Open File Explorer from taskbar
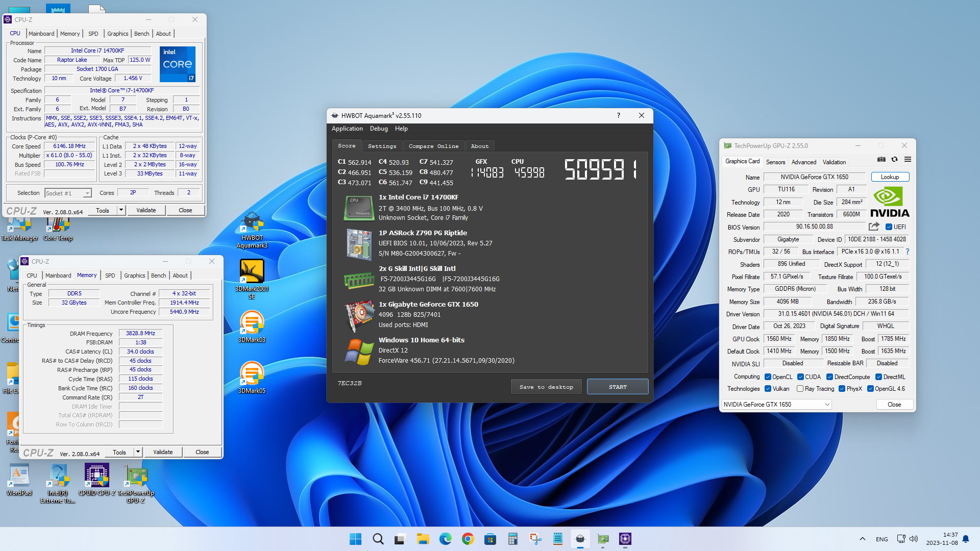 tap(423, 539)
